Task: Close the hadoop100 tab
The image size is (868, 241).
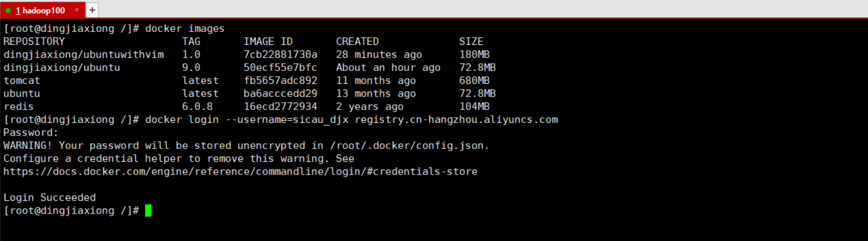Action: (77, 10)
